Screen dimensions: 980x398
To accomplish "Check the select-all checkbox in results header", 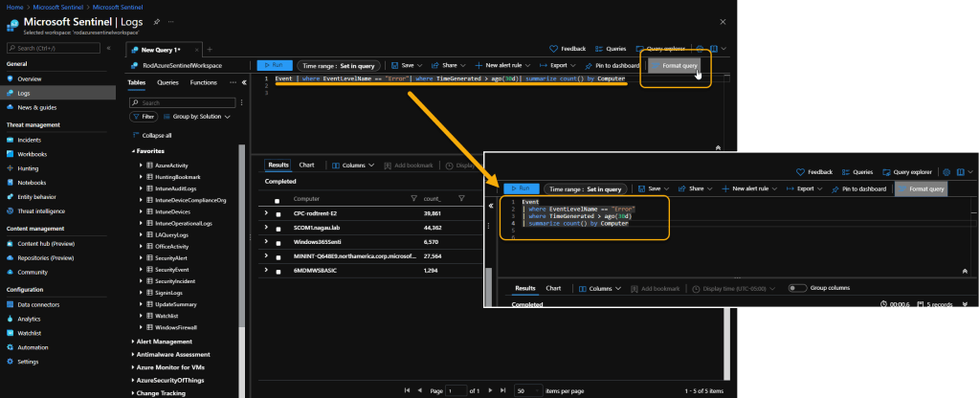I will coord(277,201).
